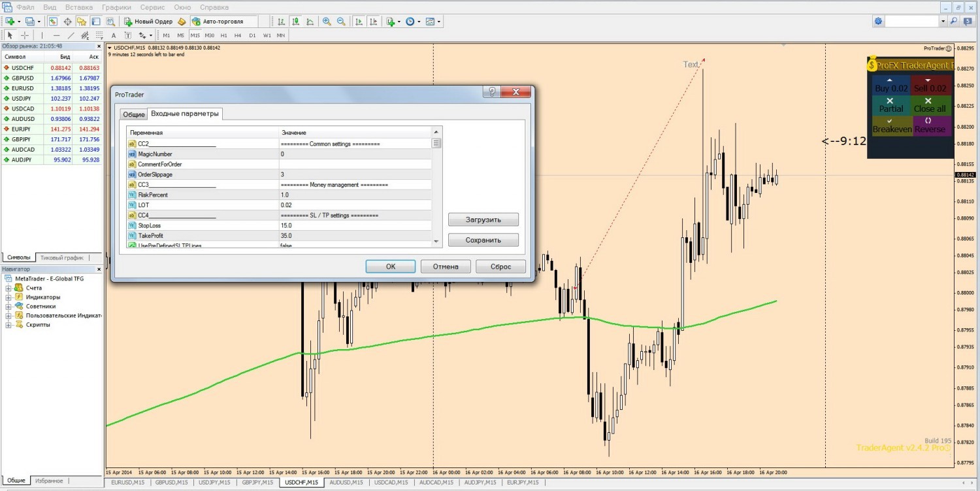Toggle Chart Shift icon

click(x=372, y=22)
